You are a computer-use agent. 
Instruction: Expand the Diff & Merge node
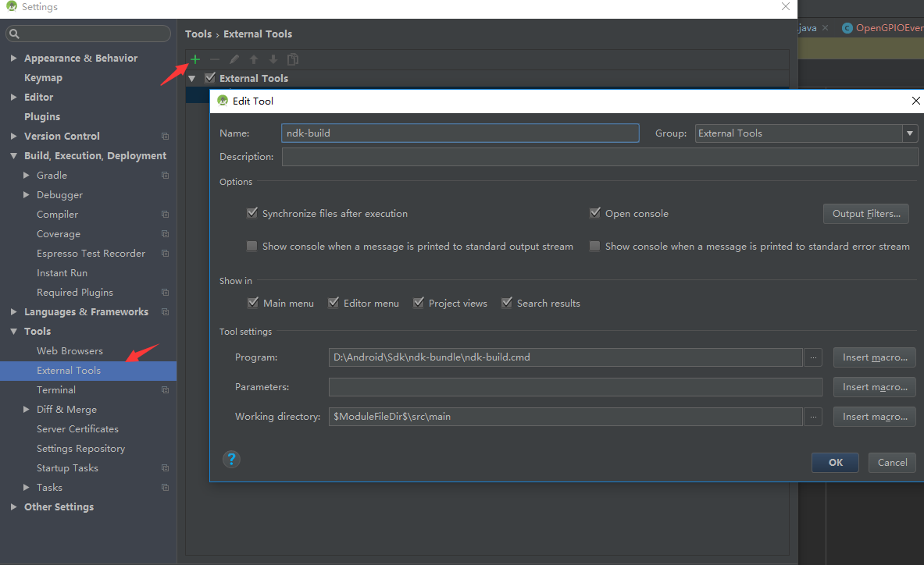26,410
